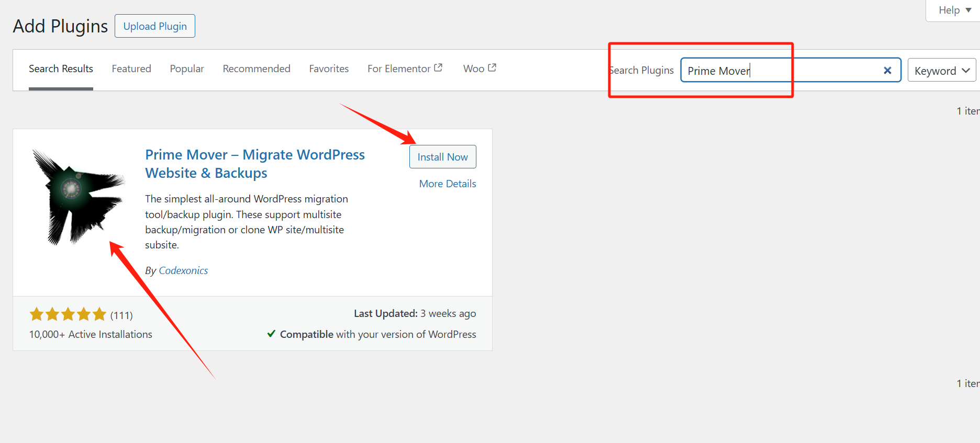Click the star rating of Prime Mover
The height and width of the screenshot is (443, 980).
[68, 314]
